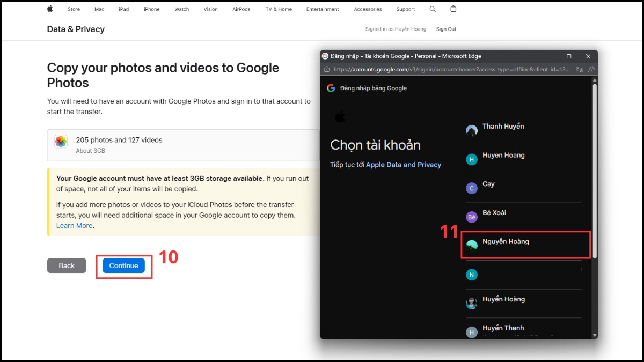Maximize the Edge popup window
Viewport: 644px width, 362px height.
[x=569, y=56]
